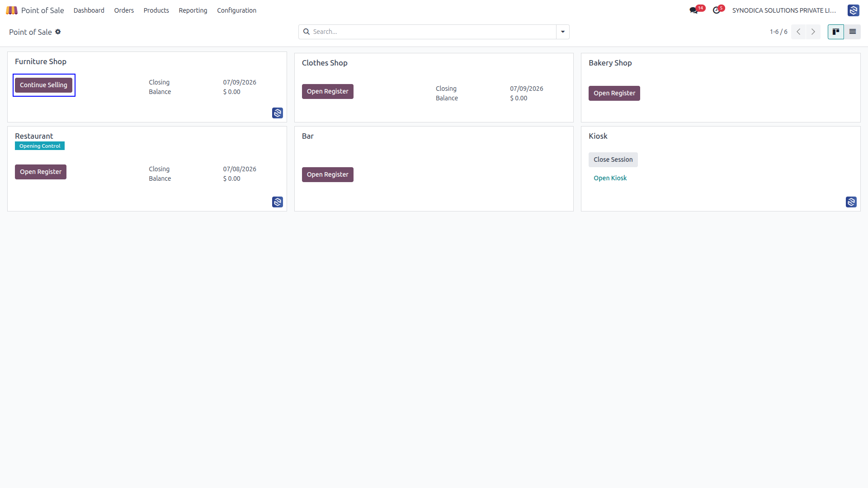Click the avatar on the Kiosk card
The height and width of the screenshot is (488, 868).
click(x=851, y=202)
